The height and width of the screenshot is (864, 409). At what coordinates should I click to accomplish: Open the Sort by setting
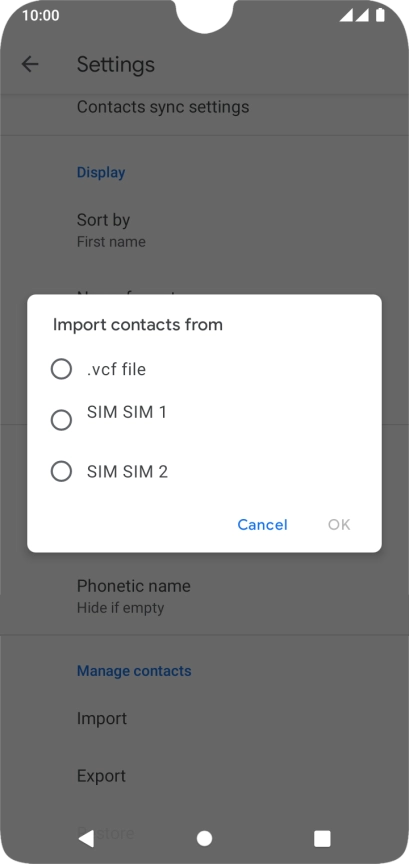click(x=204, y=230)
